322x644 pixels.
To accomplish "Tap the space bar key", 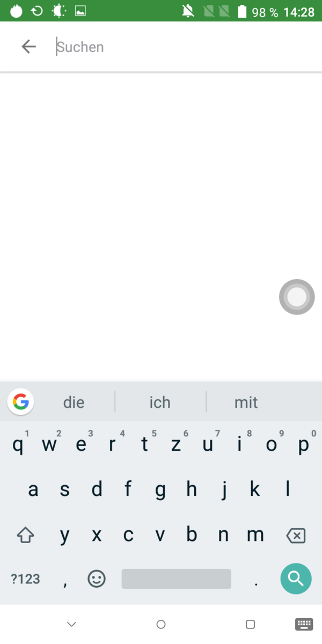I will [x=177, y=579].
